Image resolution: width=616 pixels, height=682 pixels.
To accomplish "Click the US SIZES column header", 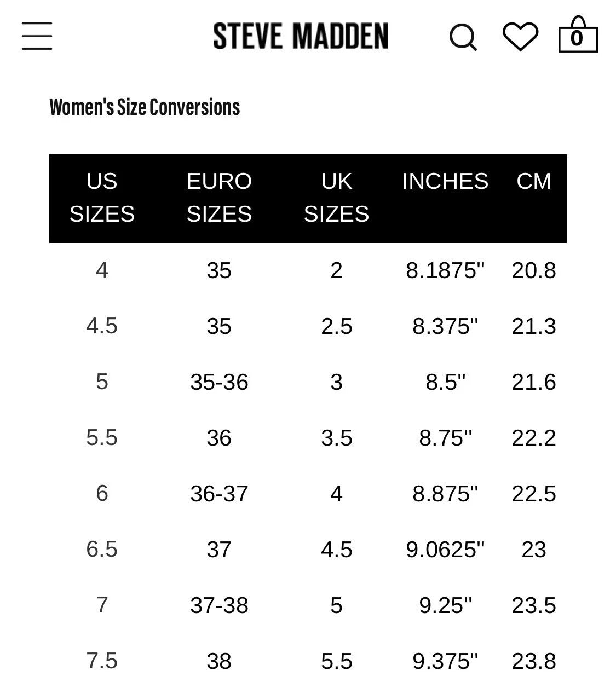I will pyautogui.click(x=102, y=198).
